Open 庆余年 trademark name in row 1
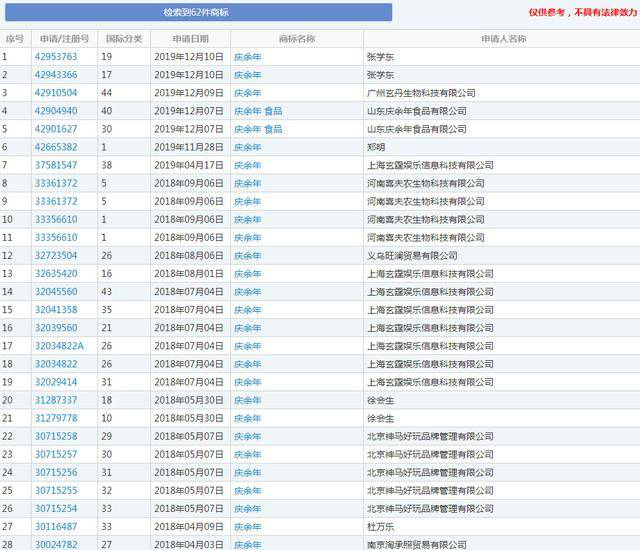Image resolution: width=640 pixels, height=550 pixels. pyautogui.click(x=247, y=57)
